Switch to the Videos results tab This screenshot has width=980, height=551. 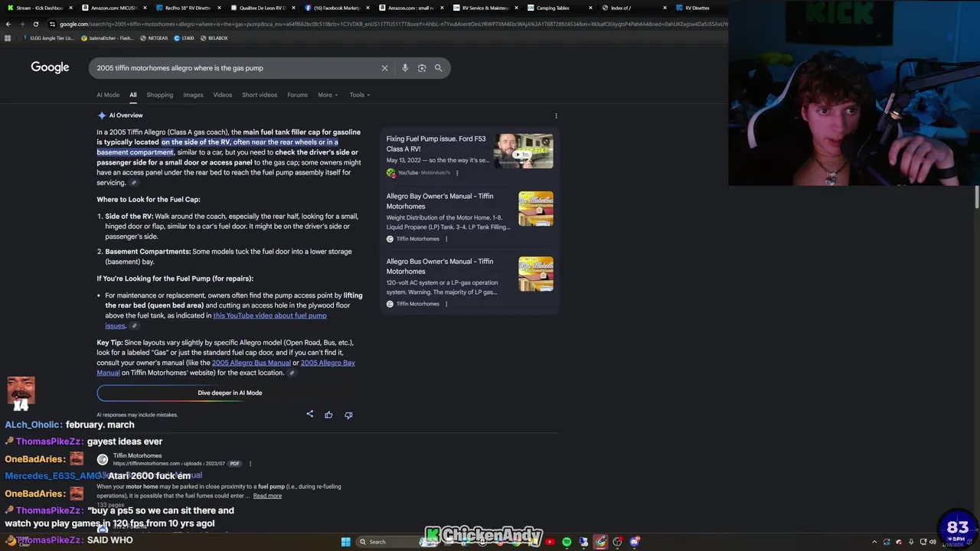tap(222, 95)
